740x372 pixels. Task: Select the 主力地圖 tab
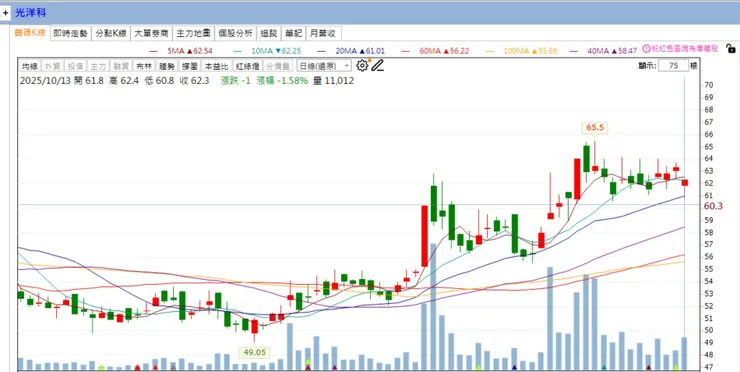[x=193, y=33]
